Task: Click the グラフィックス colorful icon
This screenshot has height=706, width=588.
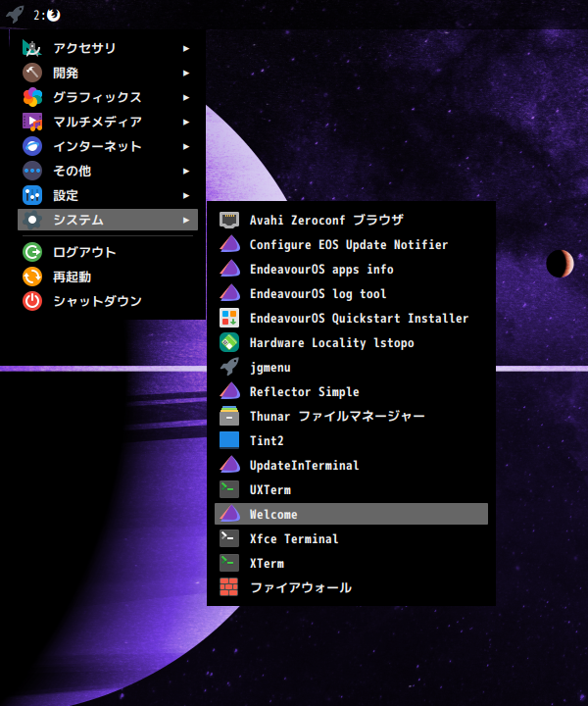Action: pyautogui.click(x=32, y=97)
